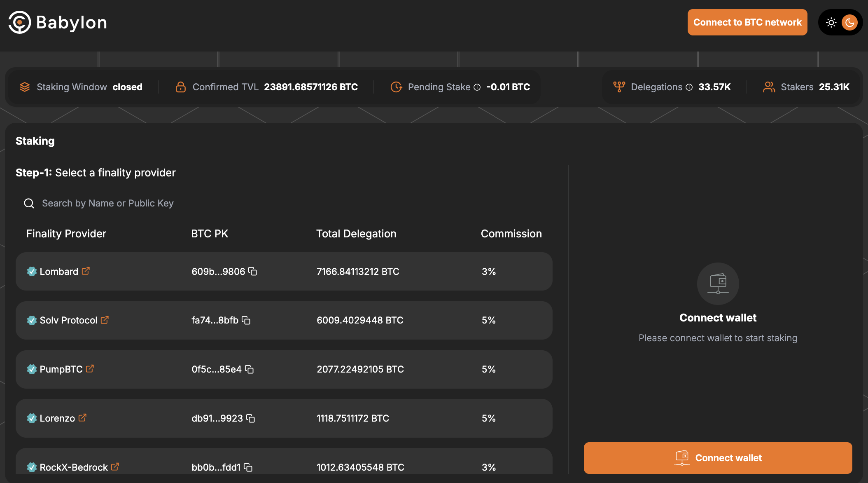Click the PumpBTC provider name

coord(61,369)
